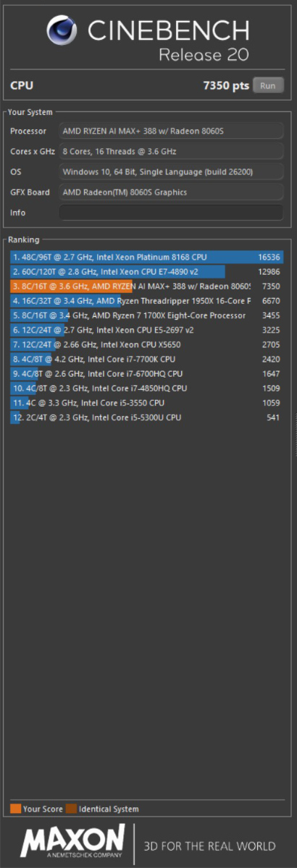297x868 pixels.
Task: Select the orange RYZEN AI MAX+ row
Action: pyautogui.click(x=146, y=286)
